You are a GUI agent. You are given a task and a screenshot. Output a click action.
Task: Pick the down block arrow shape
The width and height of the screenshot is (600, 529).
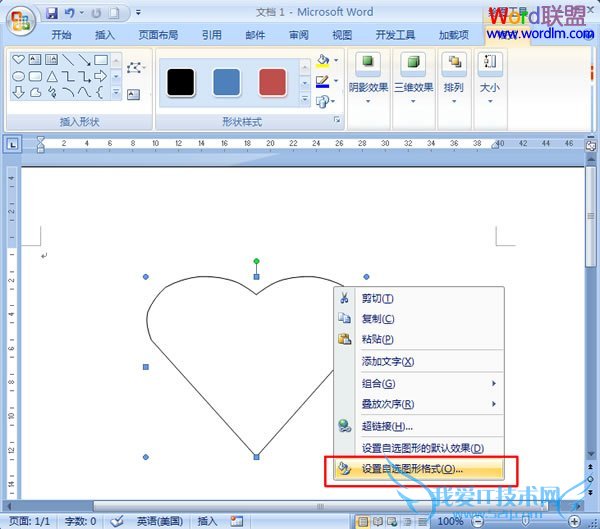[18, 92]
